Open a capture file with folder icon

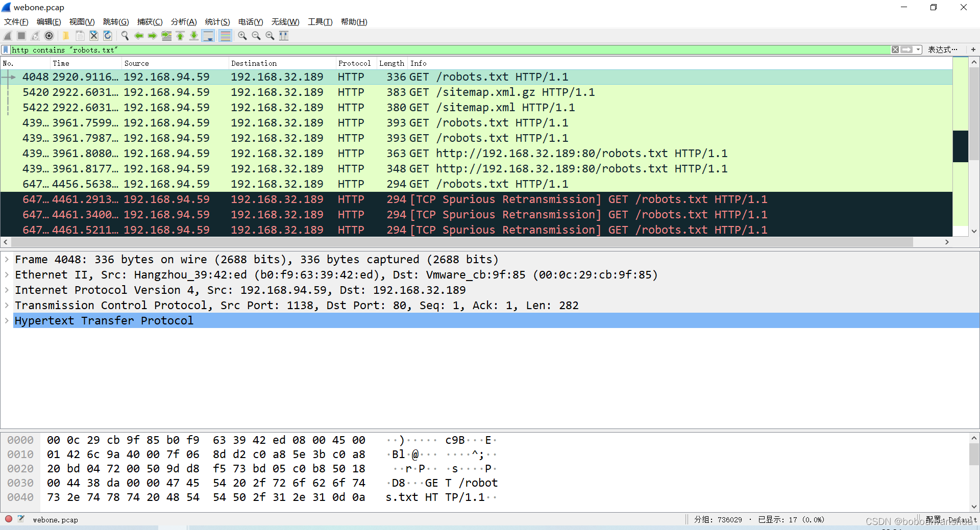click(x=66, y=36)
